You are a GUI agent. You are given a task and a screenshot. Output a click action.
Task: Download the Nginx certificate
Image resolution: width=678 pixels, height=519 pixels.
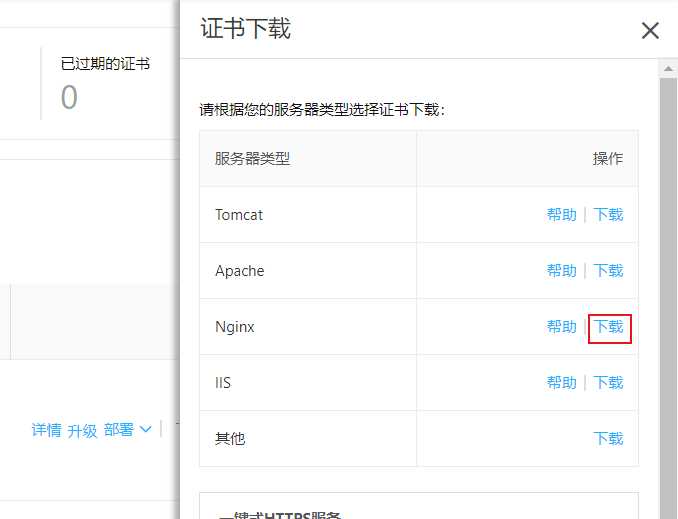coord(609,327)
